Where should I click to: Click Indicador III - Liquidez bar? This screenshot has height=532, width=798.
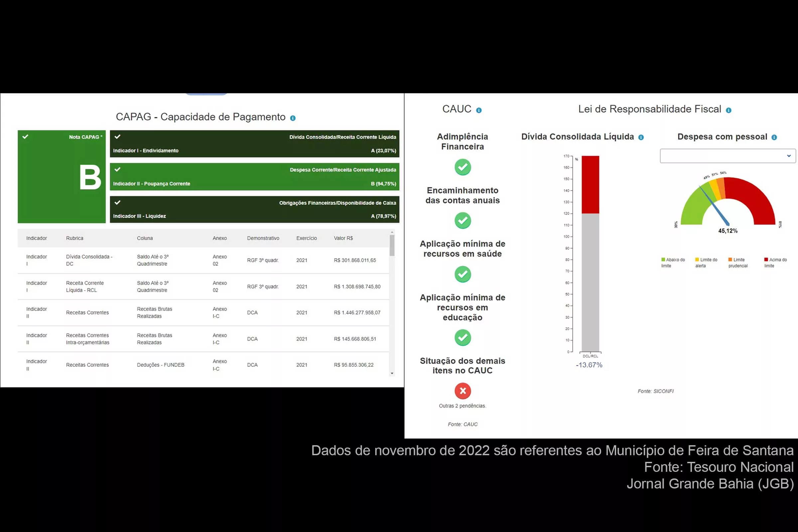tap(254, 210)
